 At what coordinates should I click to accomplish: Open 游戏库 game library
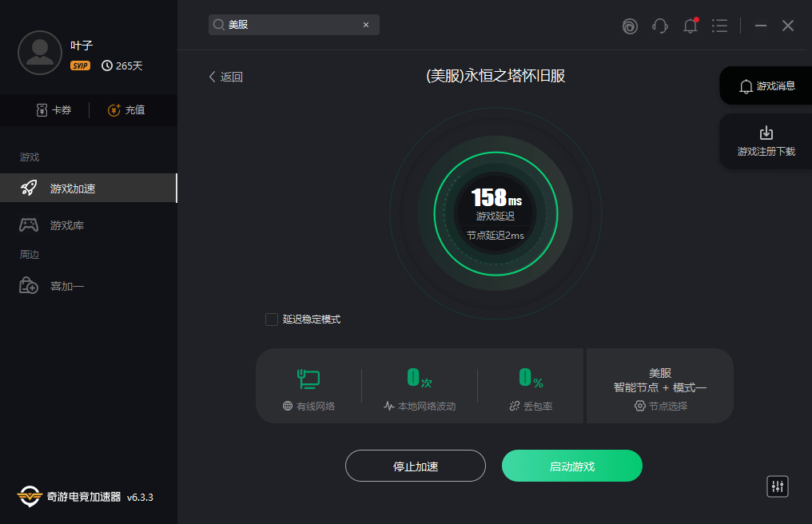pos(52,225)
